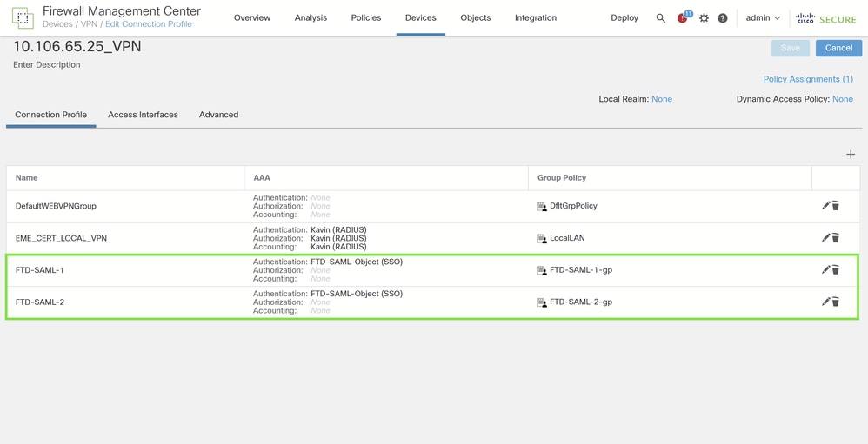868x444 pixels.
Task: Select the DefaultWEBVPNGroup name cell
Action: [56, 206]
